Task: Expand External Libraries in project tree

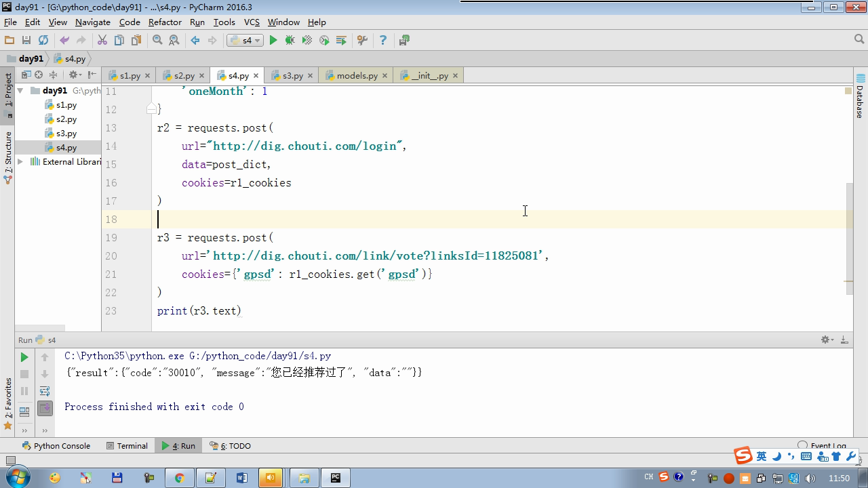Action: 20,162
